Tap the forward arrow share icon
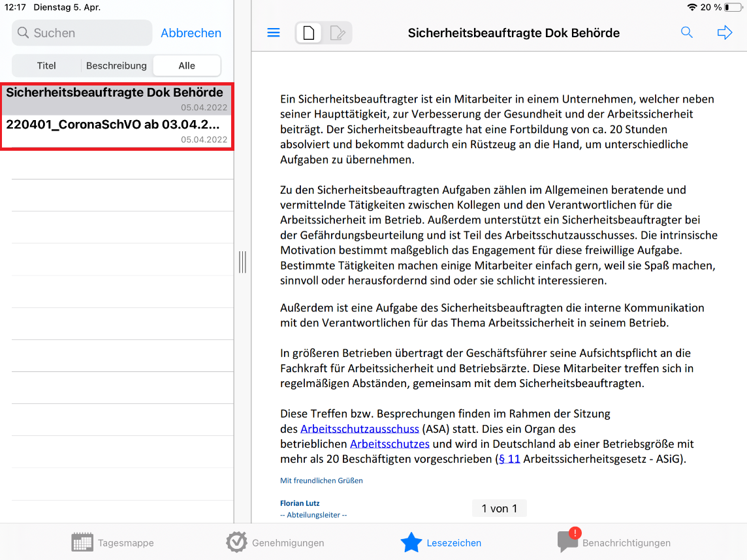Viewport: 747px width, 560px height. pyautogui.click(x=725, y=33)
